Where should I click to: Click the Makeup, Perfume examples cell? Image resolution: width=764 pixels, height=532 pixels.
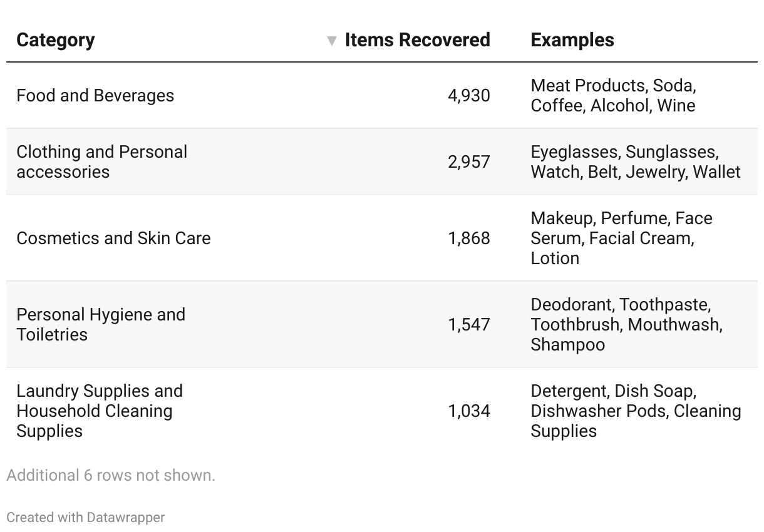[x=621, y=238]
